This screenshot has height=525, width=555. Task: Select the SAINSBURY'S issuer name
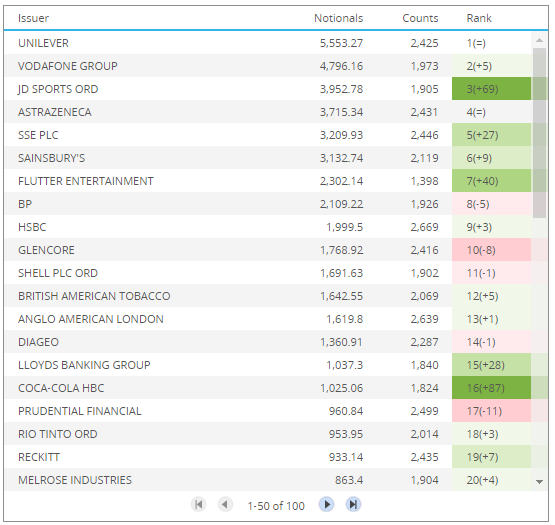point(51,158)
